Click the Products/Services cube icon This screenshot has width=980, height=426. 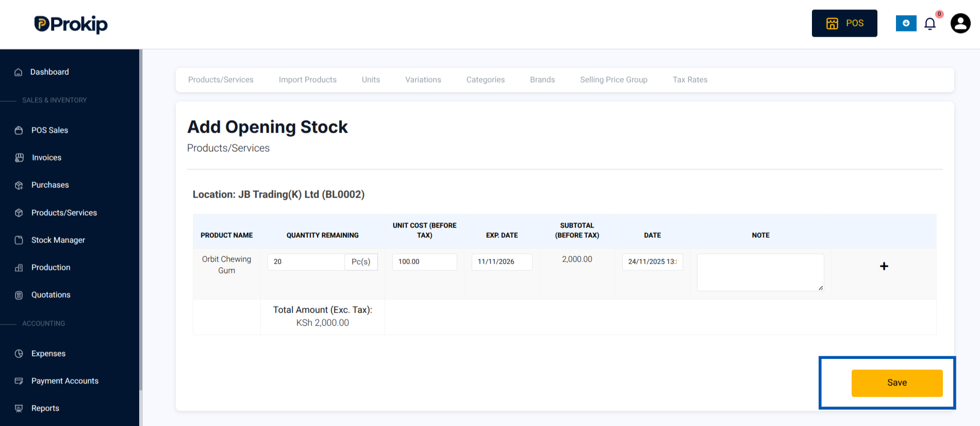tap(19, 212)
